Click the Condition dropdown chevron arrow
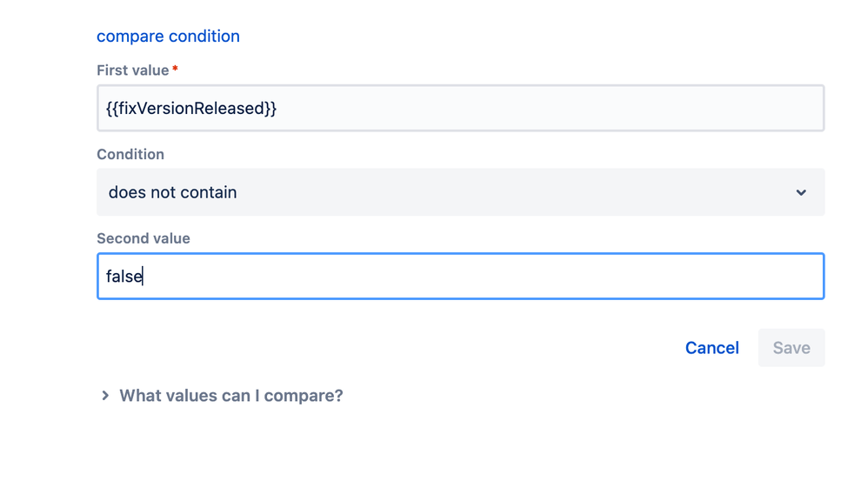This screenshot has height=501, width=868. coord(801,192)
